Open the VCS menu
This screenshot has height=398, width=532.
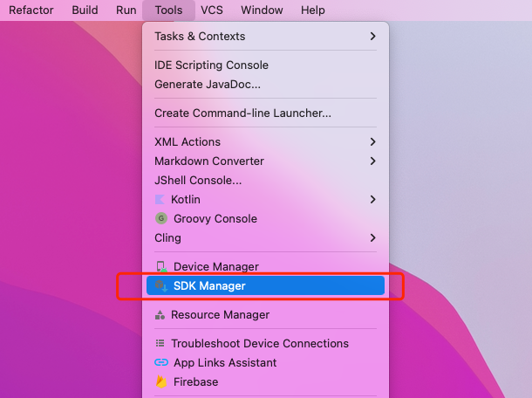[x=212, y=10]
